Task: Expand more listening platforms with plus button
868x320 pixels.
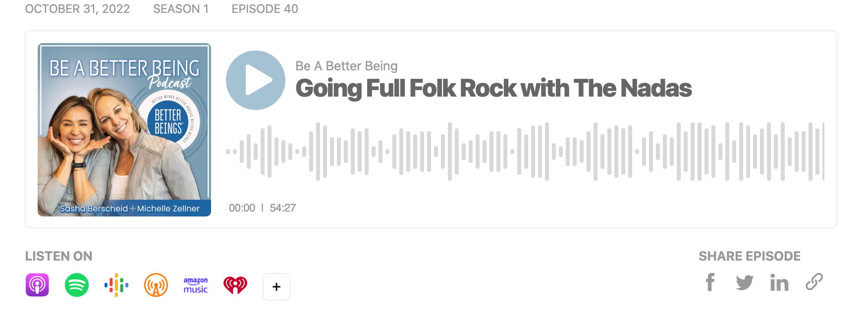Action: pos(276,286)
